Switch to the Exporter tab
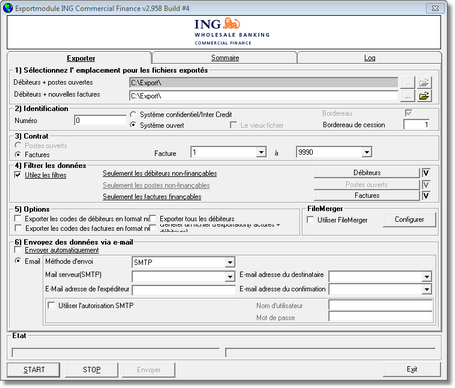 (81, 58)
